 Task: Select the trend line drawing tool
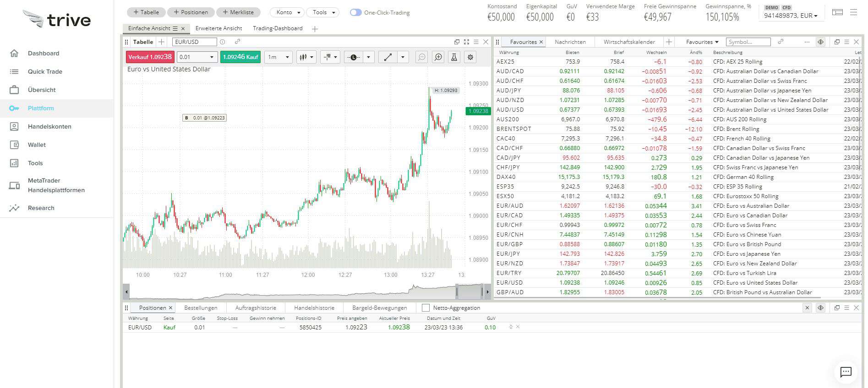(x=388, y=57)
